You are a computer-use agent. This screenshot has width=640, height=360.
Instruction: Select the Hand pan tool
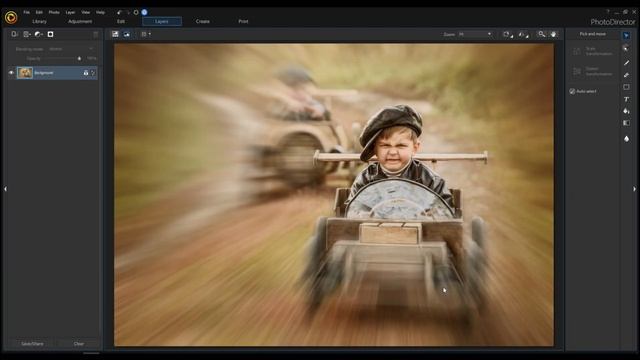(553, 34)
